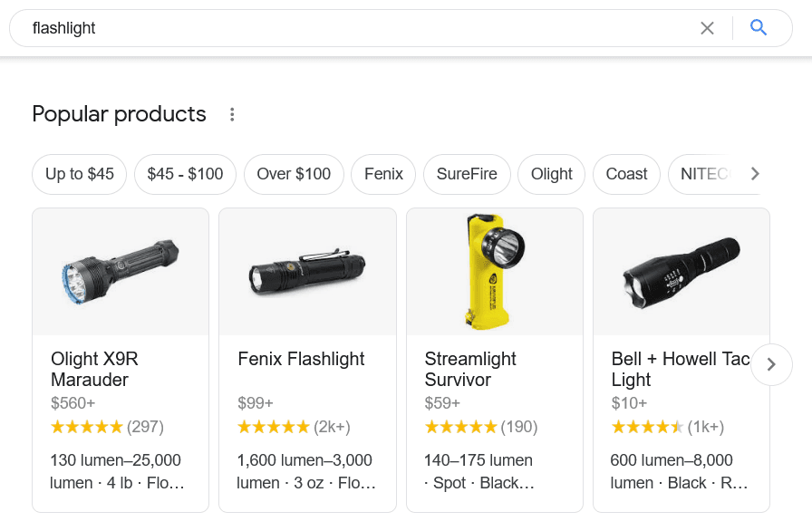Click the Bell + Howell Tac Light image
The height and width of the screenshot is (531, 812).
click(x=681, y=271)
